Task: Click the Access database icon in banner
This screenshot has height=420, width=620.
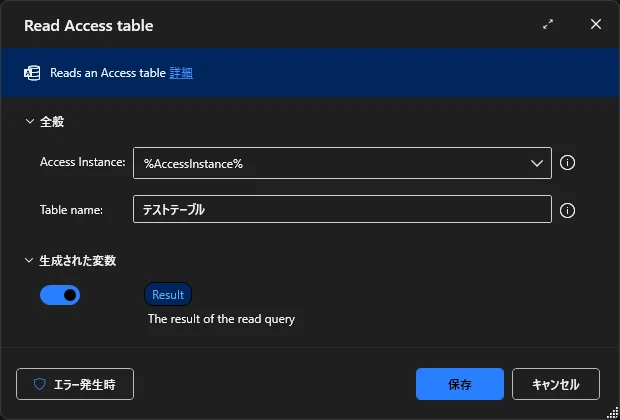Action: (x=32, y=73)
